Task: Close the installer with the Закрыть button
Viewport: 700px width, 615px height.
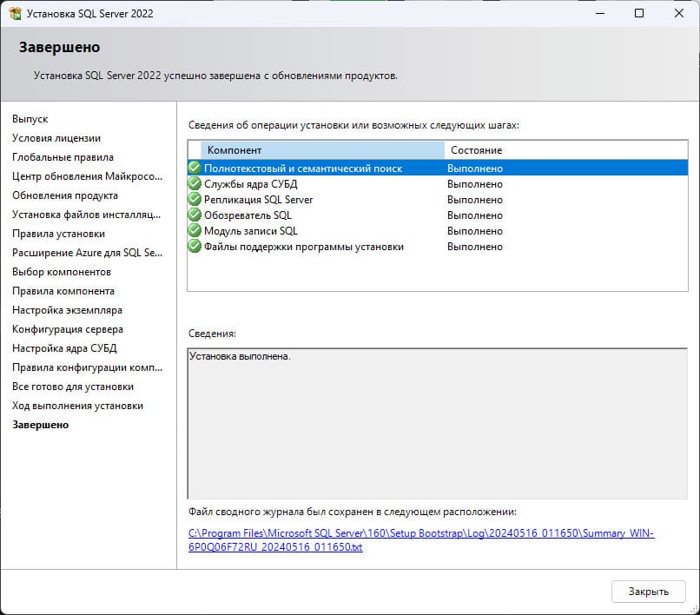Action: pos(648,592)
